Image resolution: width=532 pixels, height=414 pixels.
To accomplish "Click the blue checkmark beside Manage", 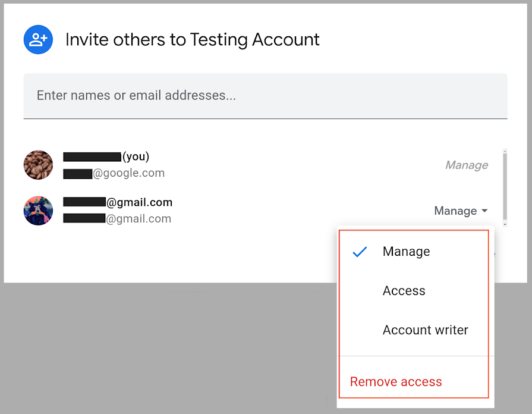I will (x=360, y=252).
